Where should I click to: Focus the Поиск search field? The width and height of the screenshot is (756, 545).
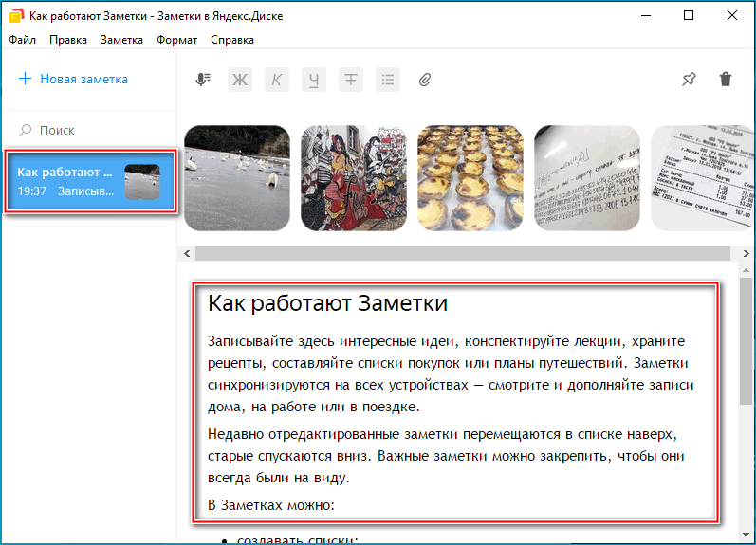click(x=90, y=130)
